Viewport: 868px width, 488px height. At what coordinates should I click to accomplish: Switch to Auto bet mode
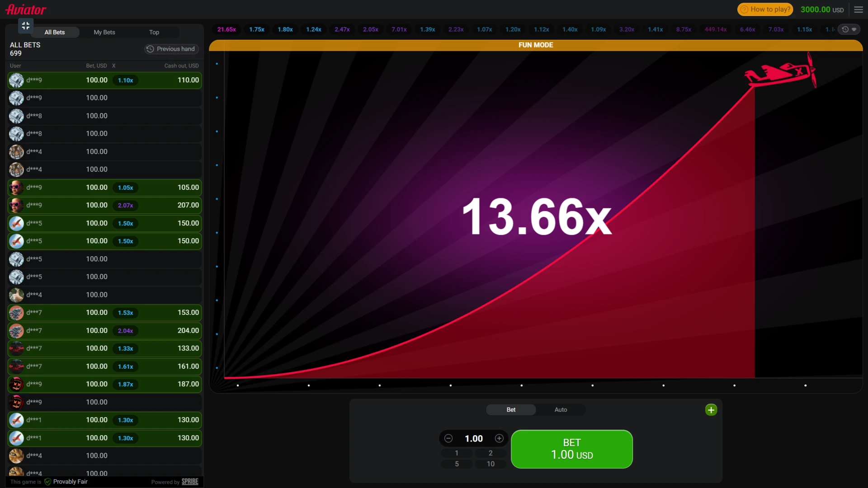pos(561,410)
